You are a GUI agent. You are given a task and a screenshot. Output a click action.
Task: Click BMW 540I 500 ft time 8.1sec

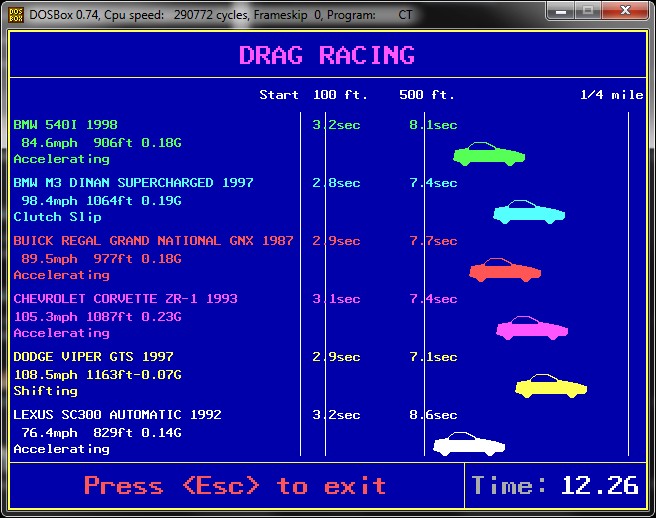[x=433, y=125]
